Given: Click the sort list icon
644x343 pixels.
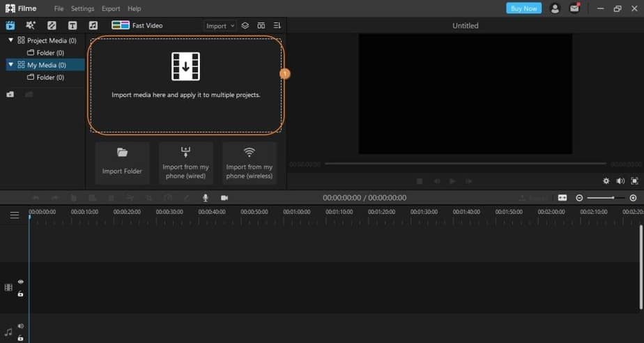Looking at the screenshot, I should coord(277,26).
